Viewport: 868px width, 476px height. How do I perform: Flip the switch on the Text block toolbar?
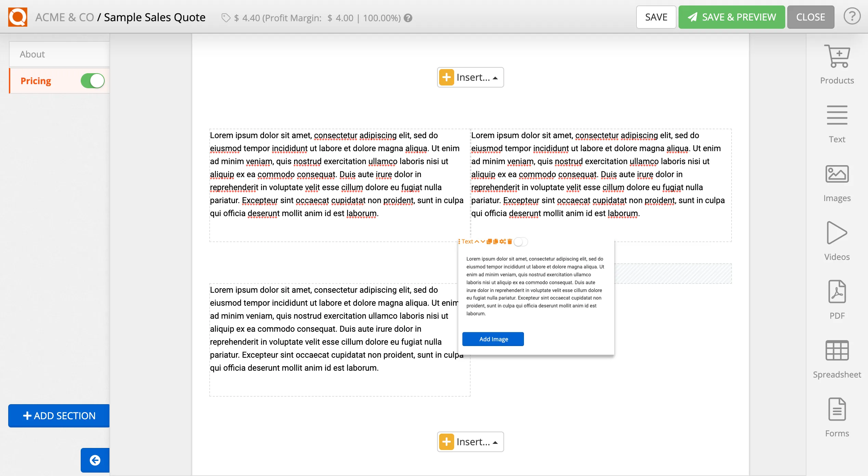tap(520, 242)
